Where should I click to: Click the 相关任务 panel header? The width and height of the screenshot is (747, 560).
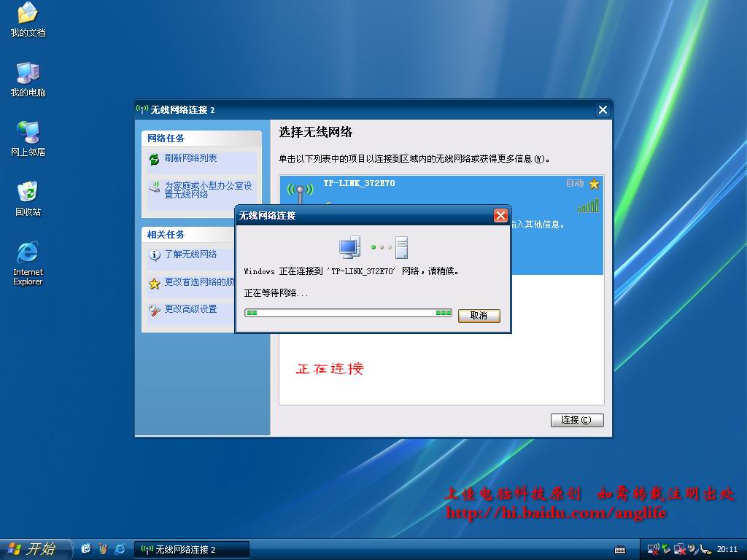[189, 234]
